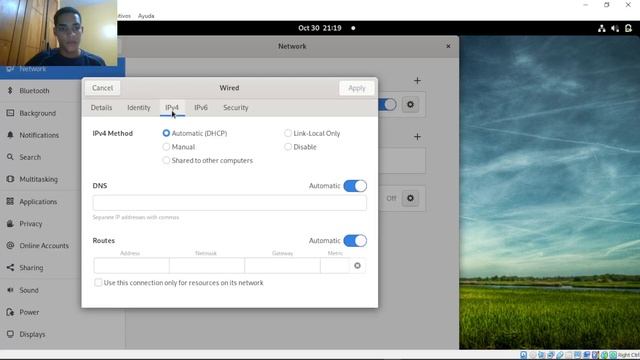Switch to the Details tab
This screenshot has height=360, width=640.
[x=101, y=108]
